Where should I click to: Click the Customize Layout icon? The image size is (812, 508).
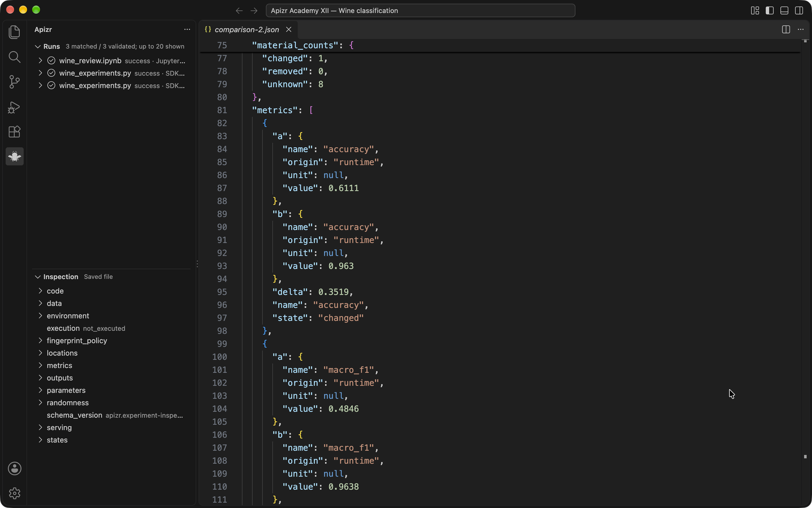pos(755,11)
